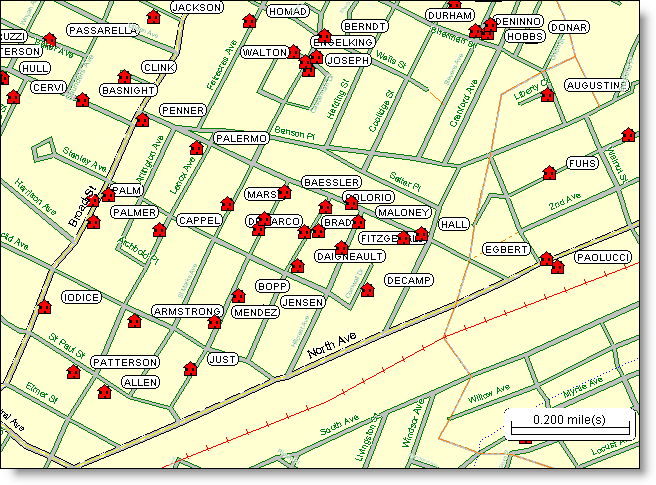This screenshot has width=656, height=485.
Task: Select the house marker left of IODICE
Action: (43, 307)
